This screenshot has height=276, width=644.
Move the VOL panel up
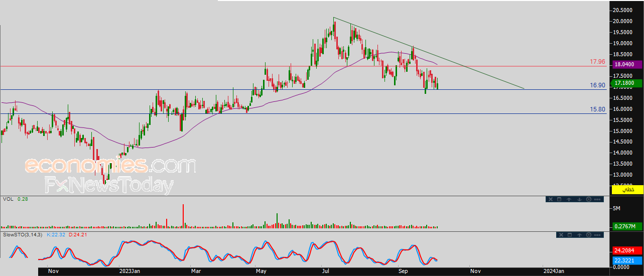point(569,199)
